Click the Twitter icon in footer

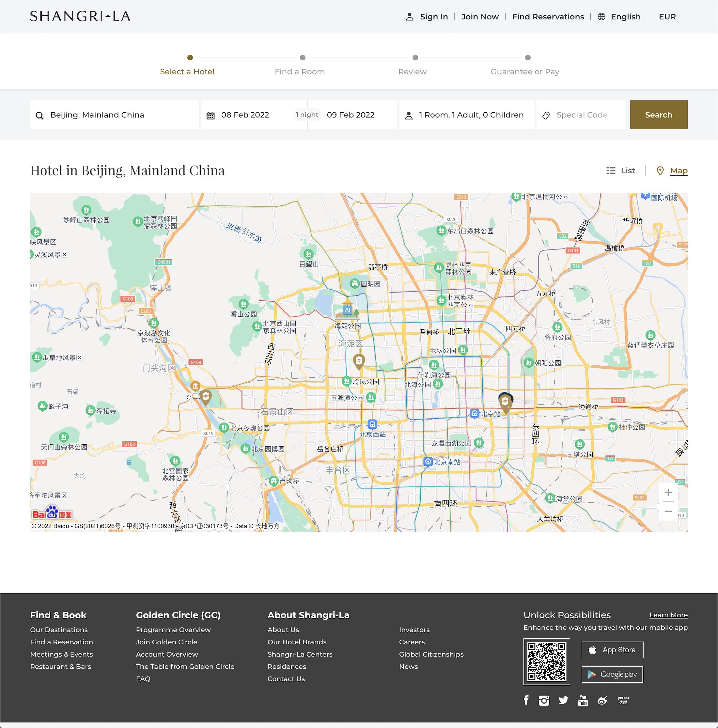click(x=564, y=700)
